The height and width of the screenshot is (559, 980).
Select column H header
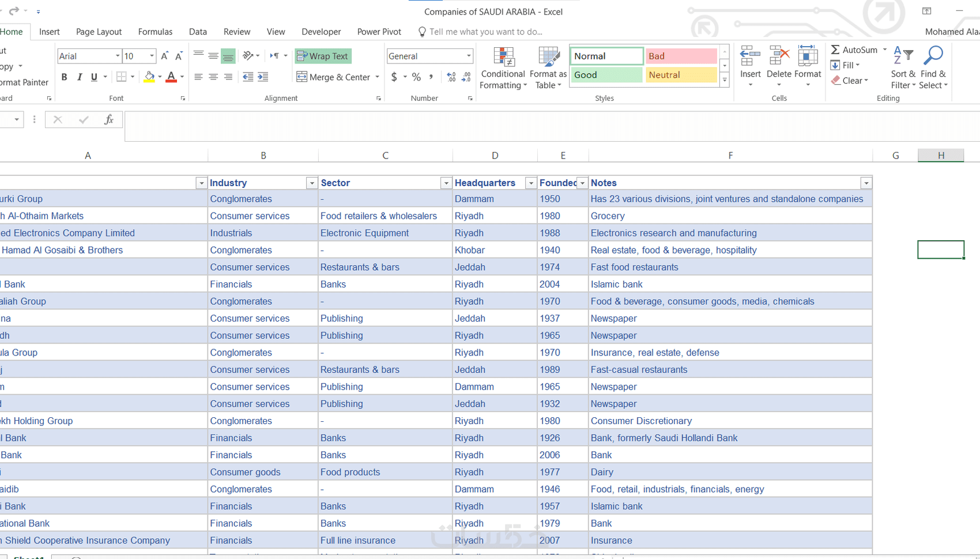[x=941, y=155]
